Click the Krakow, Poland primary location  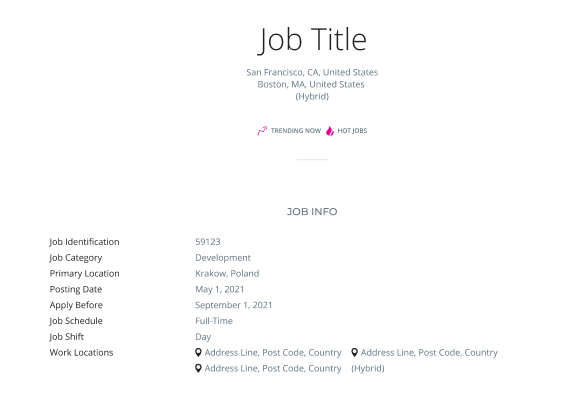[227, 274]
